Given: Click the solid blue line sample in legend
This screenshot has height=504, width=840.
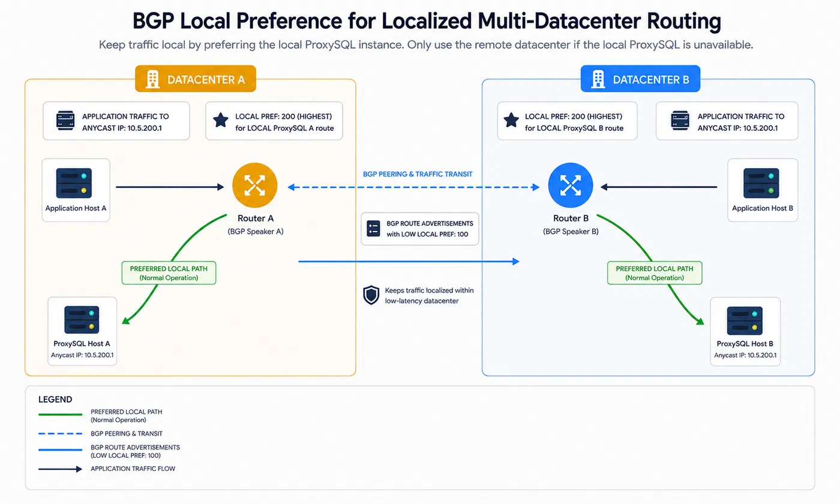Looking at the screenshot, I should (x=60, y=450).
